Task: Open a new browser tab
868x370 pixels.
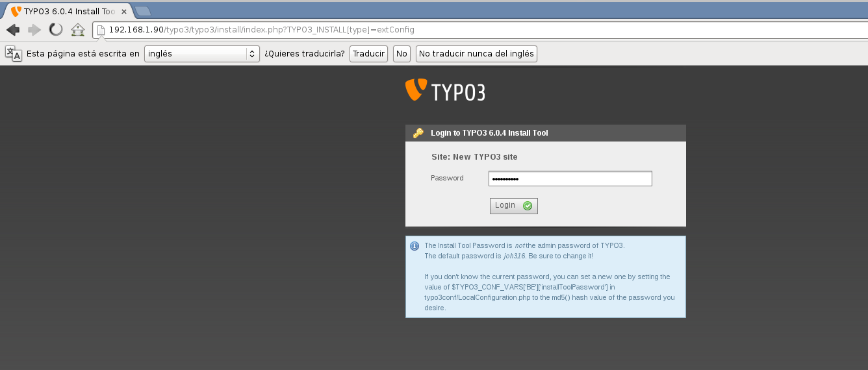Action: [142, 10]
